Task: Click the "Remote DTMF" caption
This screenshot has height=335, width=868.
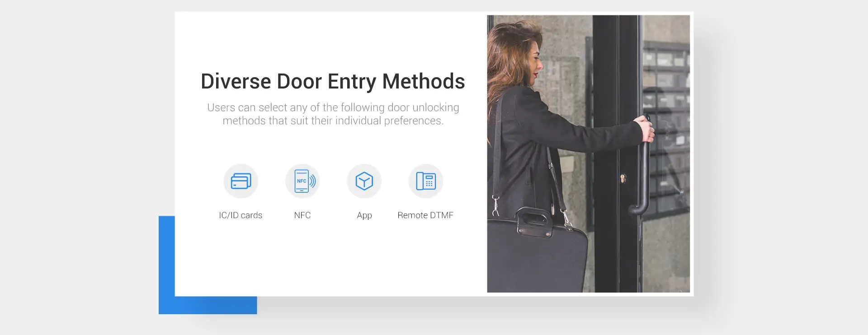Action: pyautogui.click(x=425, y=215)
